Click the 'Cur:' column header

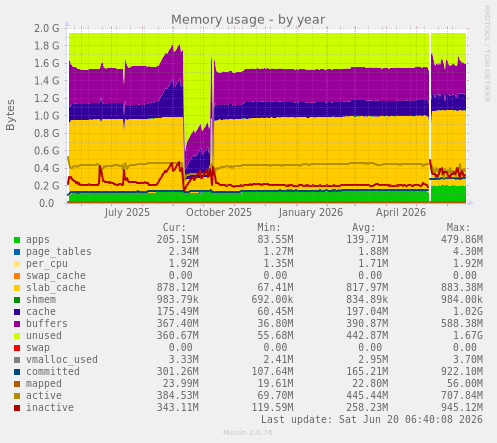click(x=174, y=228)
